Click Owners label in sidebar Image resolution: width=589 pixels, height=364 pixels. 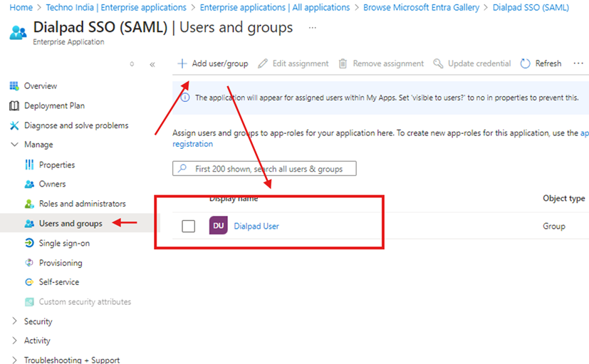click(x=52, y=184)
